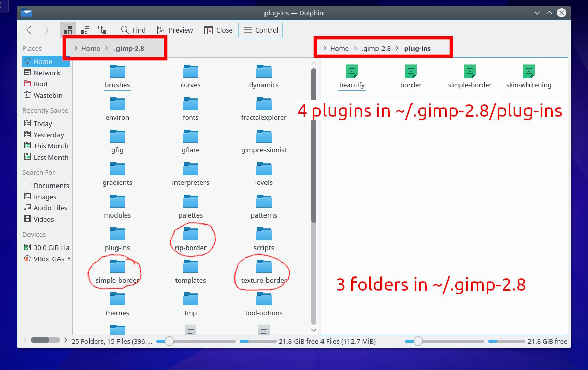Show files saved Yesterday
Screen dimensions: 588x370
[x=46, y=135]
